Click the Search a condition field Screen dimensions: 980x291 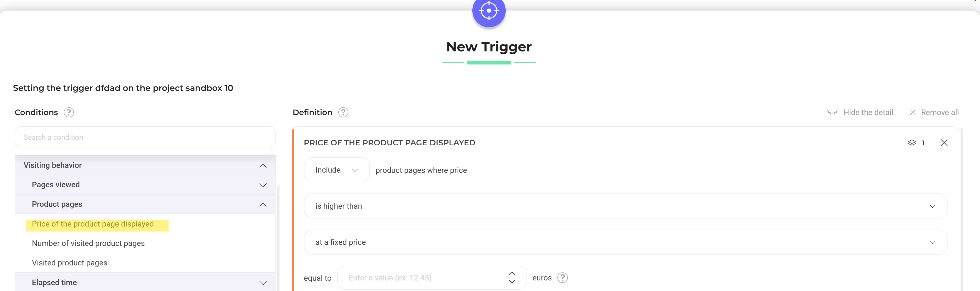tap(145, 137)
